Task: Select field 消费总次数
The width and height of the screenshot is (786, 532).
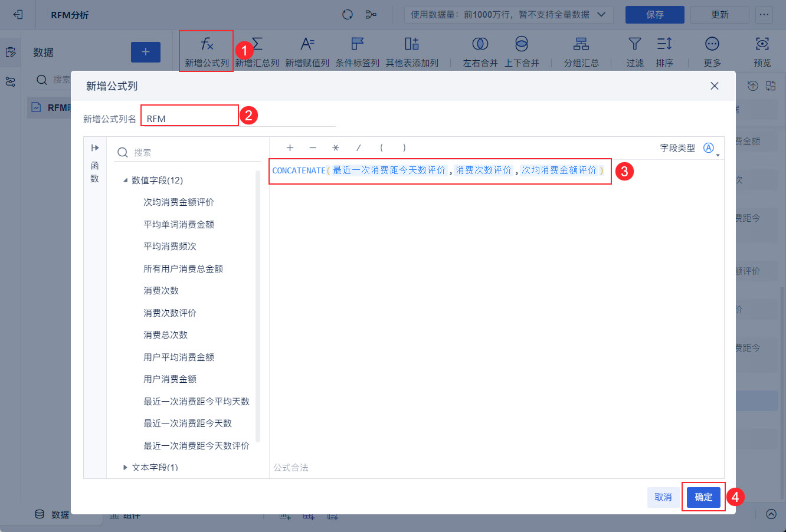Action: point(165,335)
